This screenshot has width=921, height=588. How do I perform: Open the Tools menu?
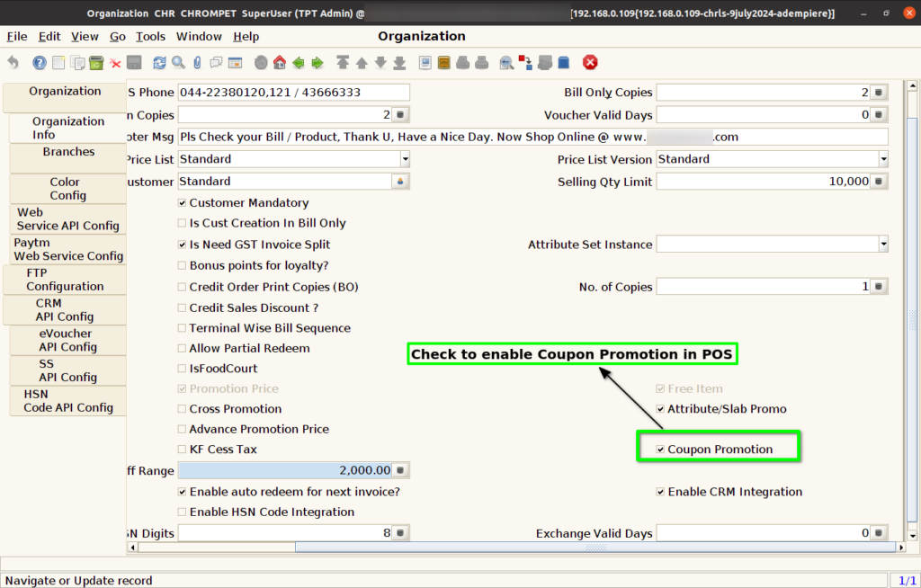(150, 37)
